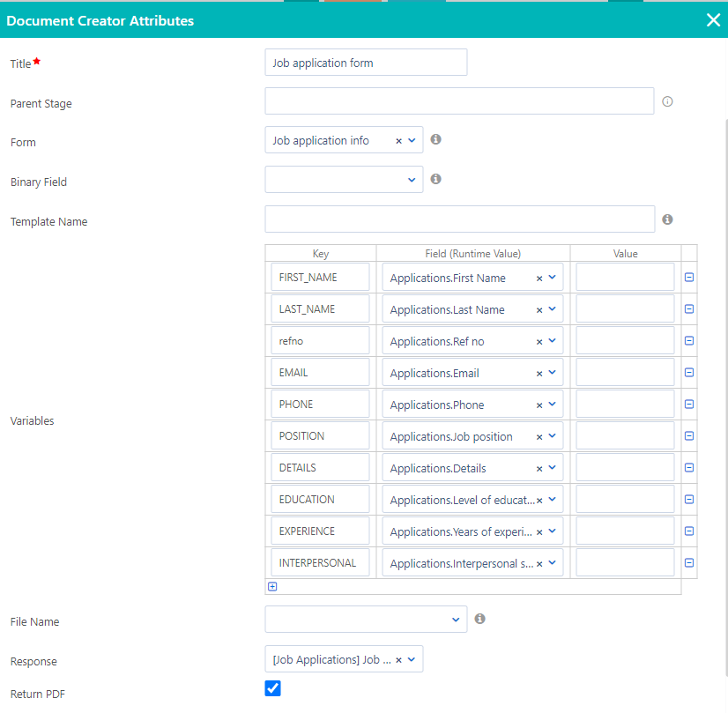728x713 pixels.
Task: Uncheck the Return PDF checkbox
Action: 272,688
